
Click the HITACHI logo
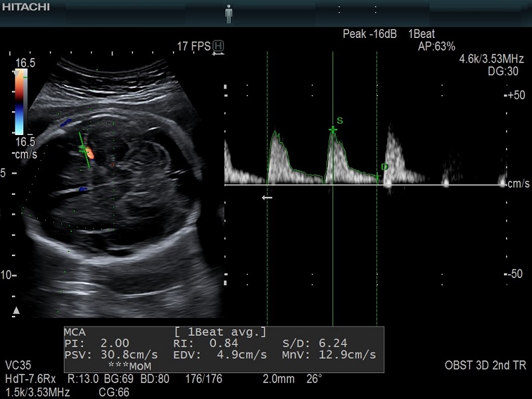coord(25,6)
